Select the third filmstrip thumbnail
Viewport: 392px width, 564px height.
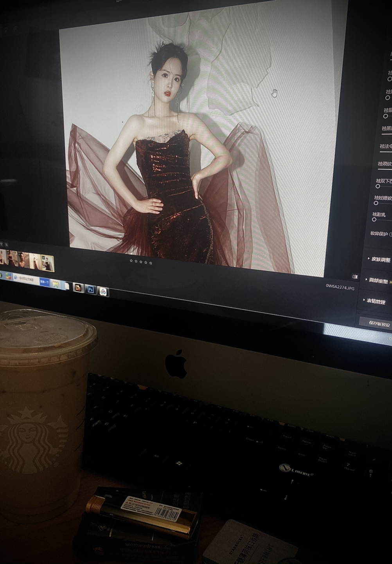pos(23,260)
